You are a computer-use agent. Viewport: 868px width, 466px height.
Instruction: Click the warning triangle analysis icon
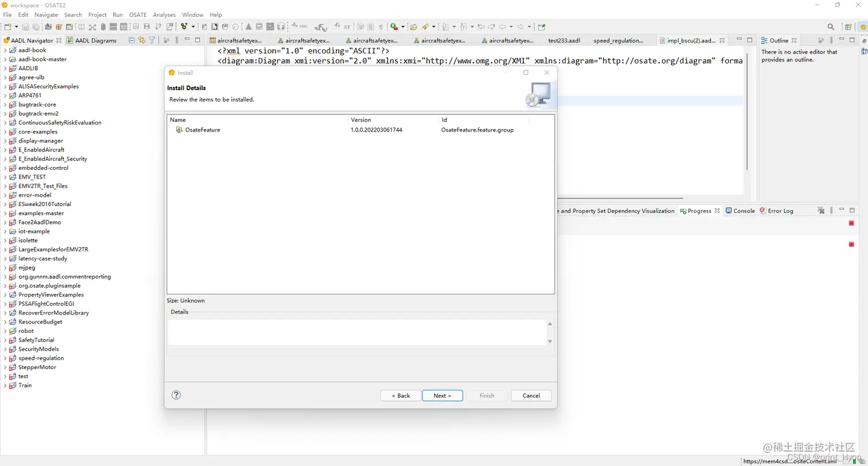coord(249,27)
